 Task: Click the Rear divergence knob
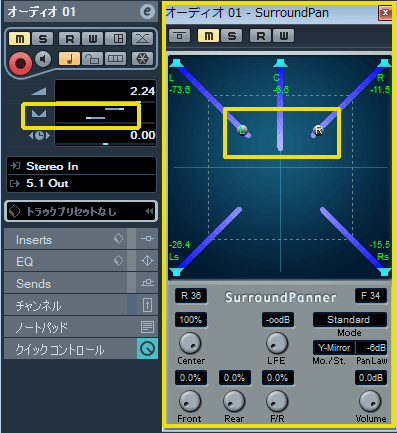point(234,401)
